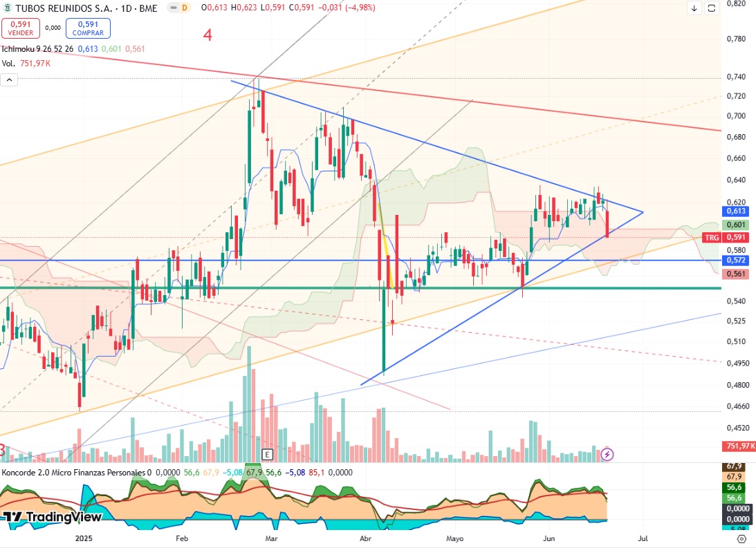Click the down-arrow button at top right
This screenshot has height=548, width=756.
pos(694,8)
